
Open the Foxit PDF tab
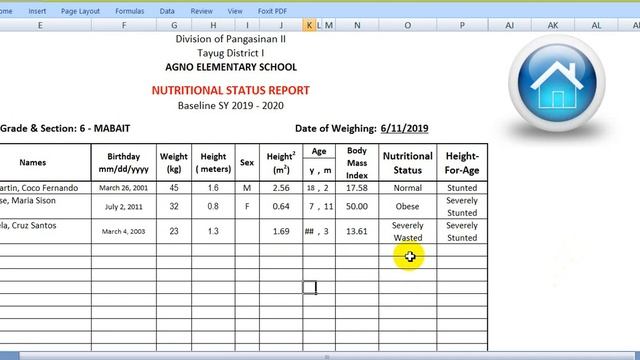click(272, 11)
